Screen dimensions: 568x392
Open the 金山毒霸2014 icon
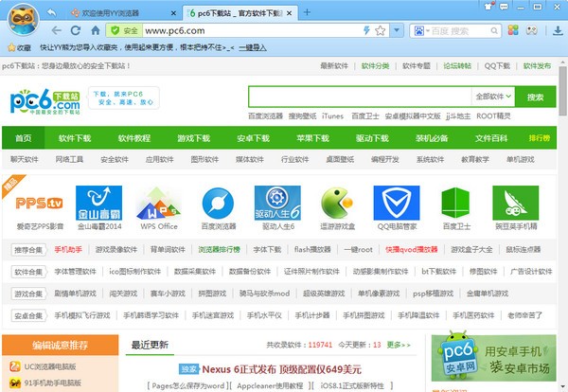pyautogui.click(x=98, y=202)
